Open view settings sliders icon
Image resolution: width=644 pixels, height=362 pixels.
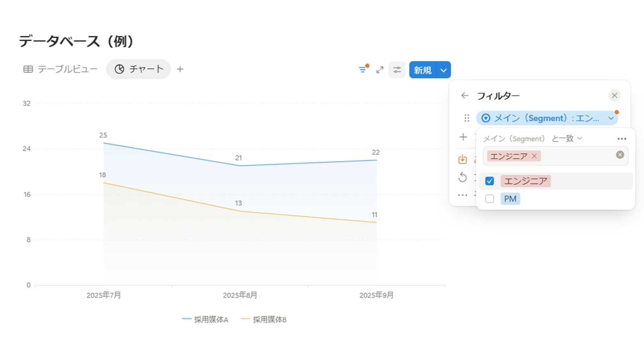397,70
